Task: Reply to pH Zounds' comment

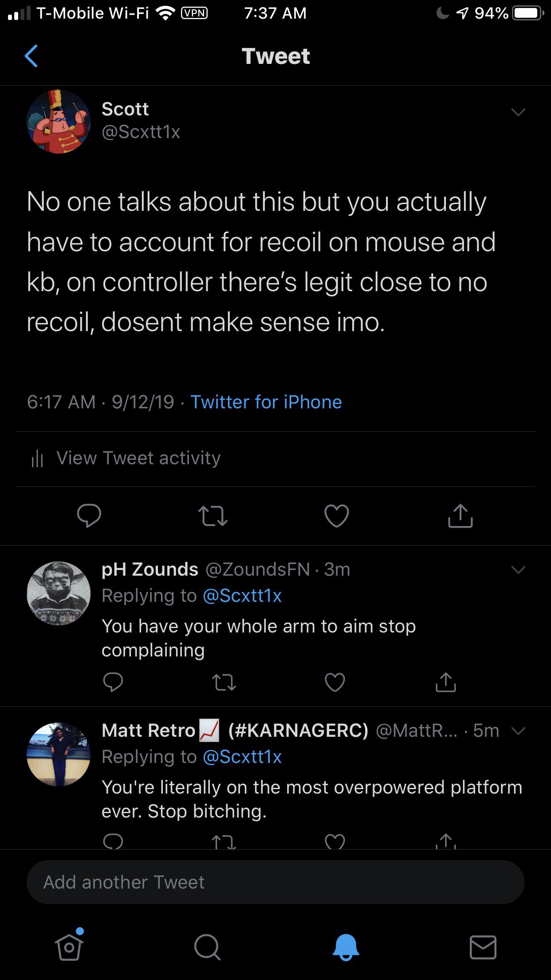Action: point(113,682)
